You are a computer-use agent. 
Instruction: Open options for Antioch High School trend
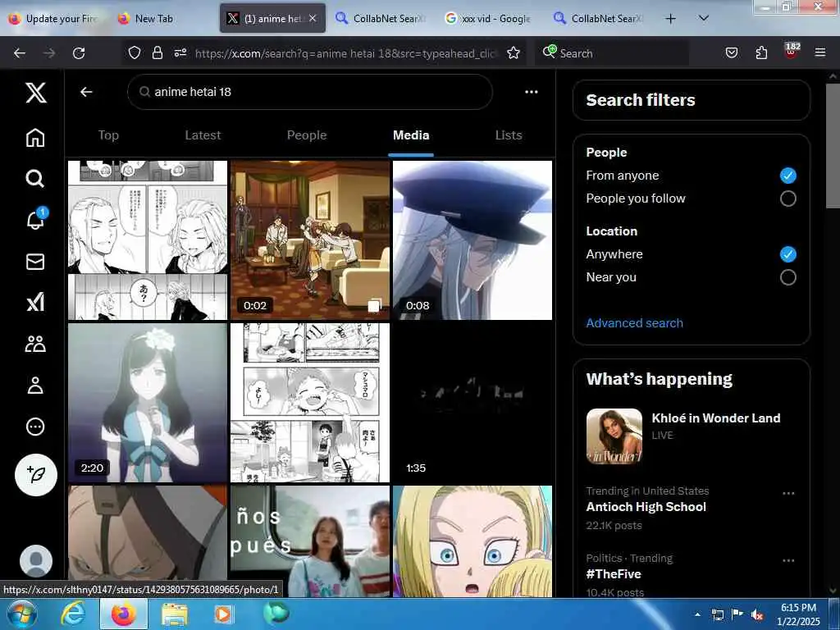pos(788,493)
